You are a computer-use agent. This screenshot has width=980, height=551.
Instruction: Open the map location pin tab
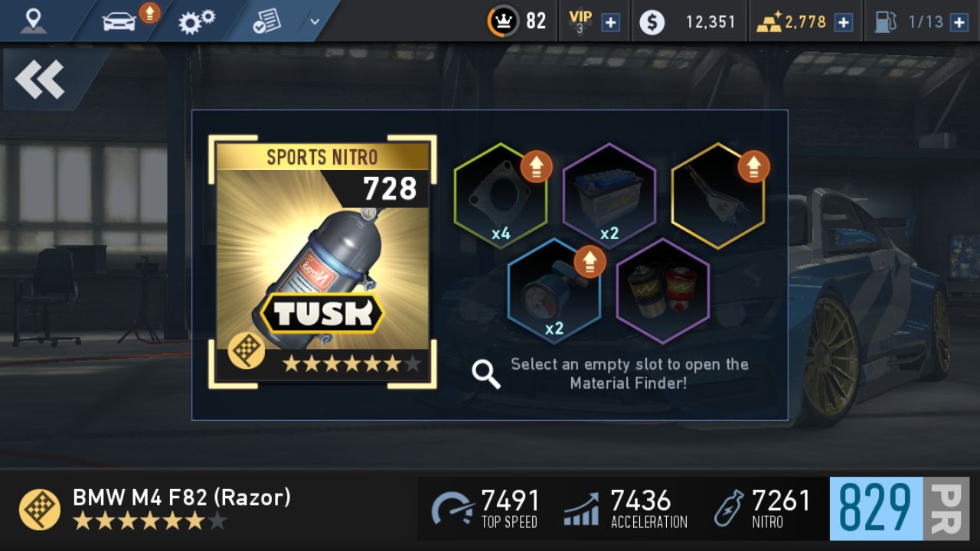(x=33, y=21)
